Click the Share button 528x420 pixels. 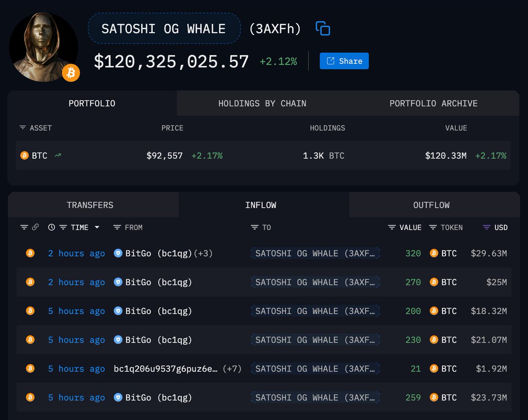pos(344,61)
